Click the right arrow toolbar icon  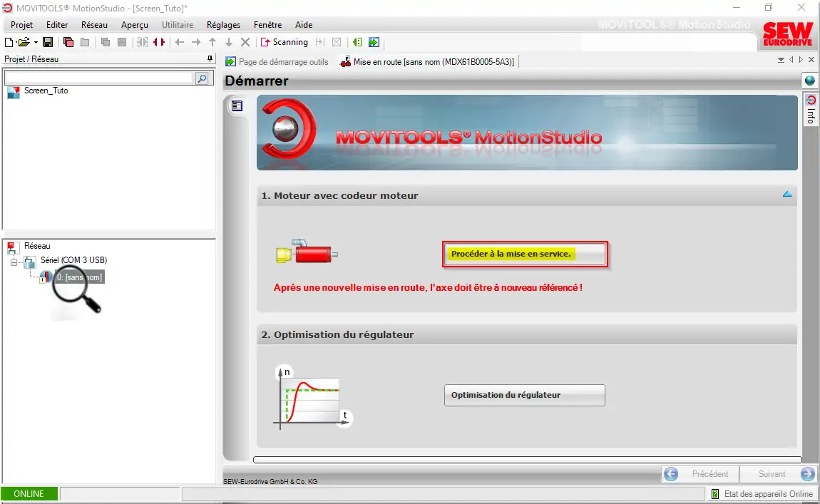point(196,42)
